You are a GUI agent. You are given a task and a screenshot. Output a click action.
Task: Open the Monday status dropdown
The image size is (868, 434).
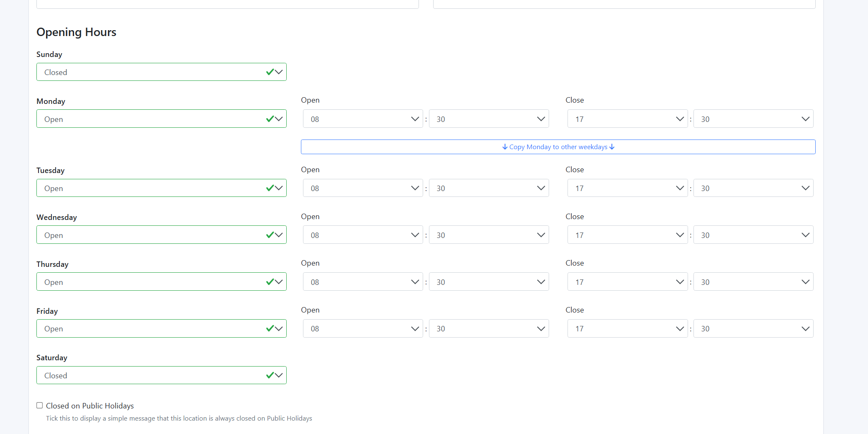pos(161,119)
